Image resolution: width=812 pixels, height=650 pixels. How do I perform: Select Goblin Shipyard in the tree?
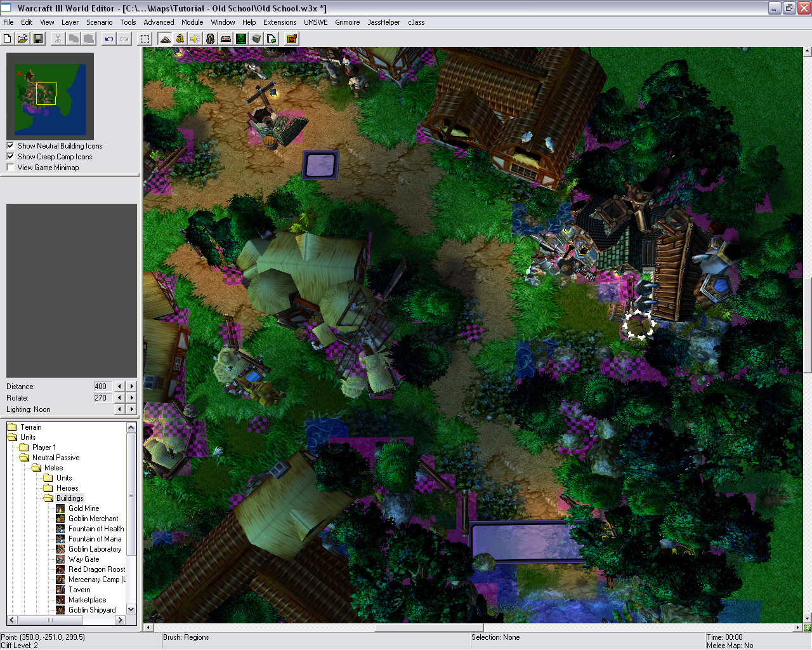click(92, 610)
